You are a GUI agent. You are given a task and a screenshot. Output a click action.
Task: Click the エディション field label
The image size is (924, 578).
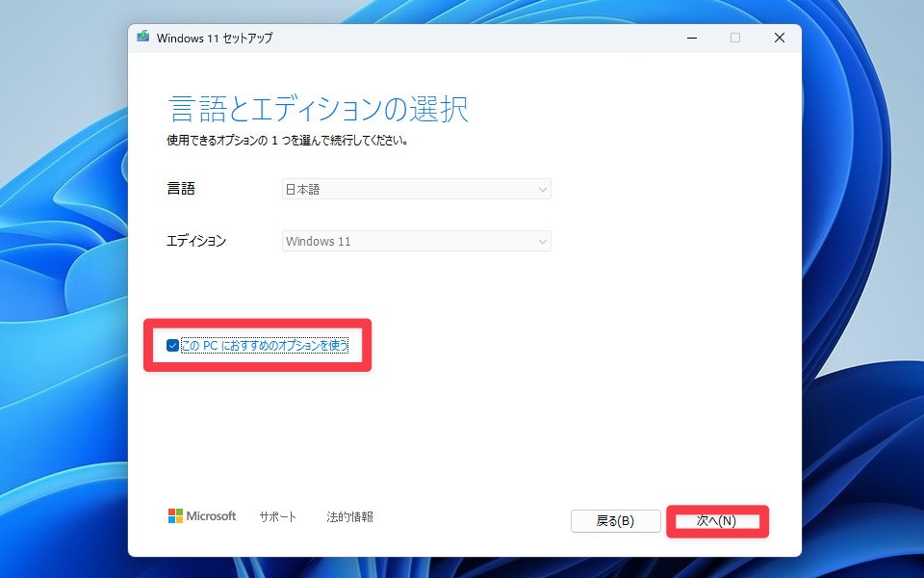(196, 241)
